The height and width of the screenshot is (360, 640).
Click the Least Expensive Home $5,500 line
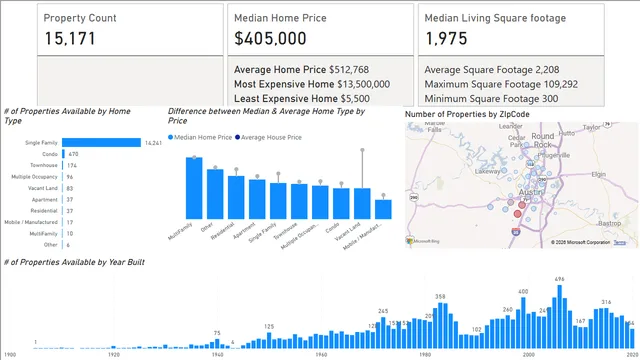pos(302,98)
